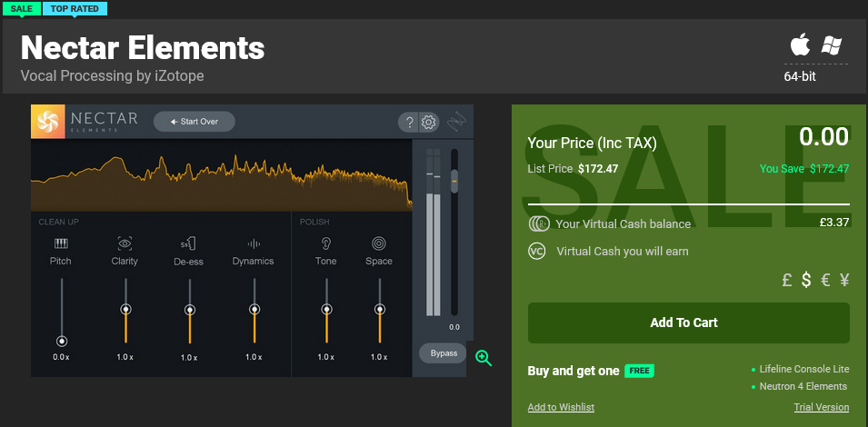Click the POLISH section label
Viewport: 868px width, 427px height.
coord(314,222)
